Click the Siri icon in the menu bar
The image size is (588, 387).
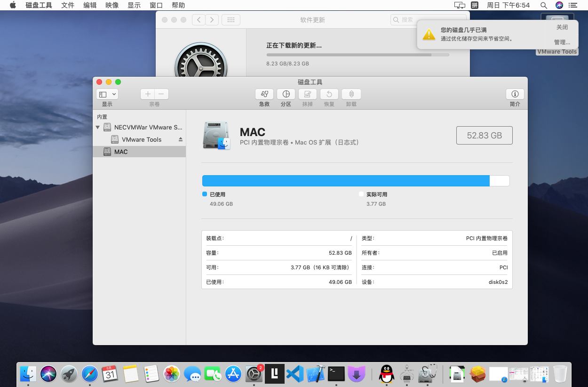(559, 5)
